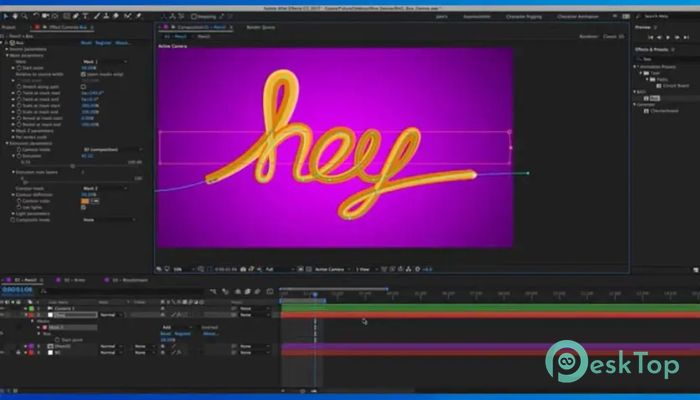Open the 1 View layout dropdown
Screen dimensions: 700x400
click(x=366, y=269)
